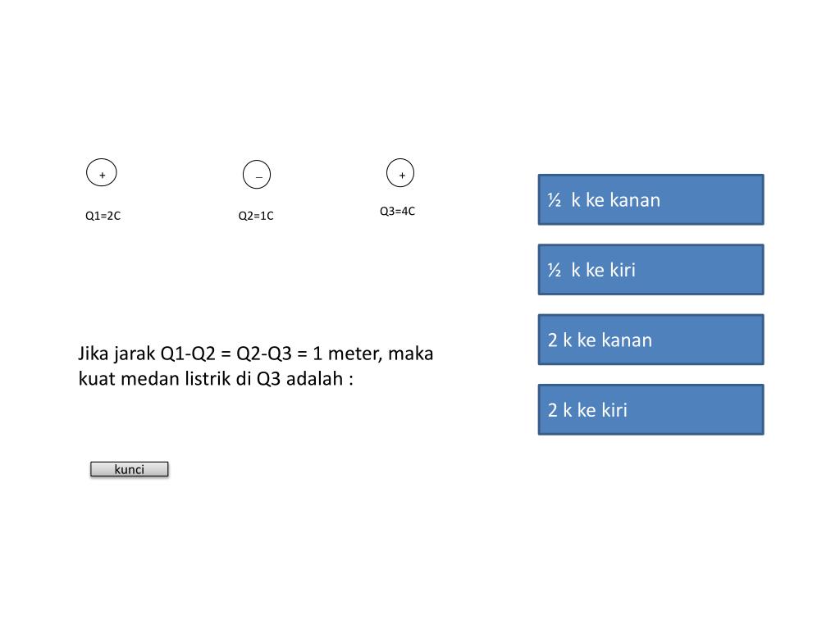840x630 pixels.
Task: Click the Q1 positive charge circle
Action: coord(101,172)
